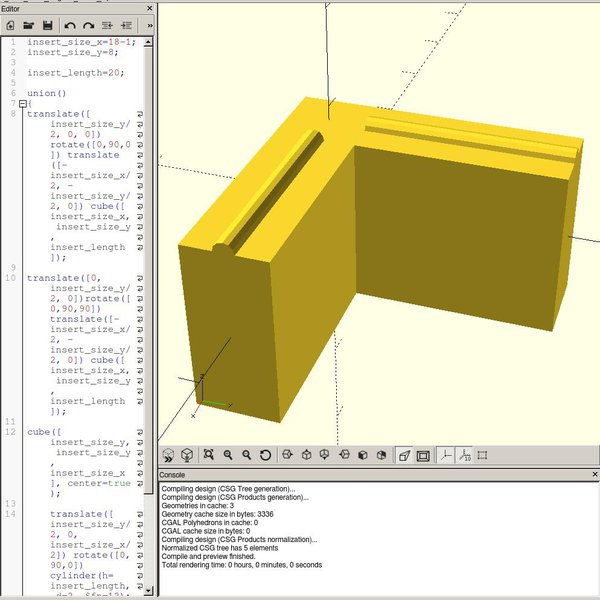Image resolution: width=600 pixels, height=600 pixels.
Task: Switch to the Right view
Action: click(287, 455)
